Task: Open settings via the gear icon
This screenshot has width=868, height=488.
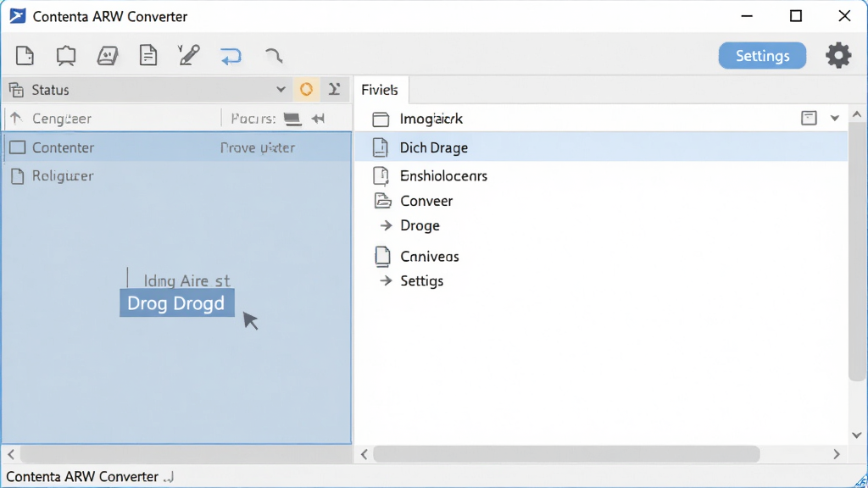Action: tap(838, 55)
